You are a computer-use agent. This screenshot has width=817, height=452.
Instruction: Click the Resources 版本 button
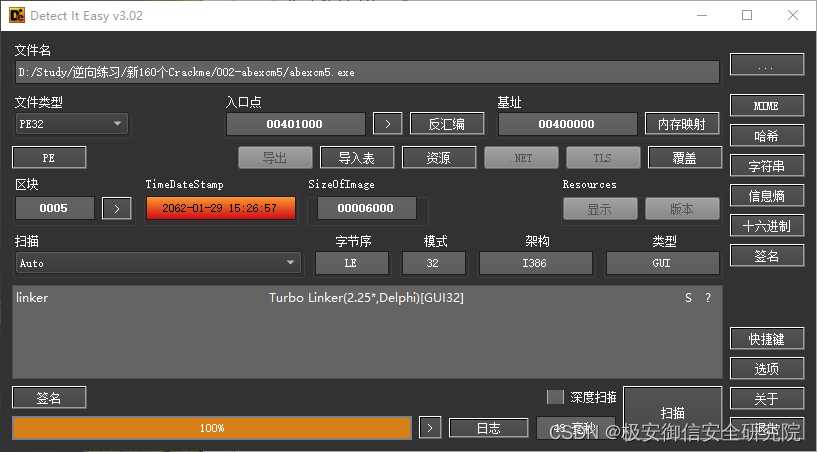point(682,209)
